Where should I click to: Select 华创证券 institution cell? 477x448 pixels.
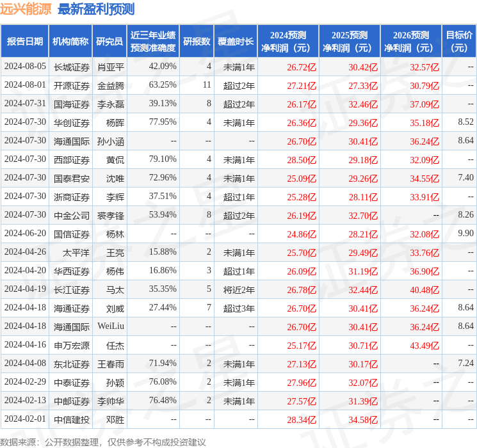pos(72,123)
